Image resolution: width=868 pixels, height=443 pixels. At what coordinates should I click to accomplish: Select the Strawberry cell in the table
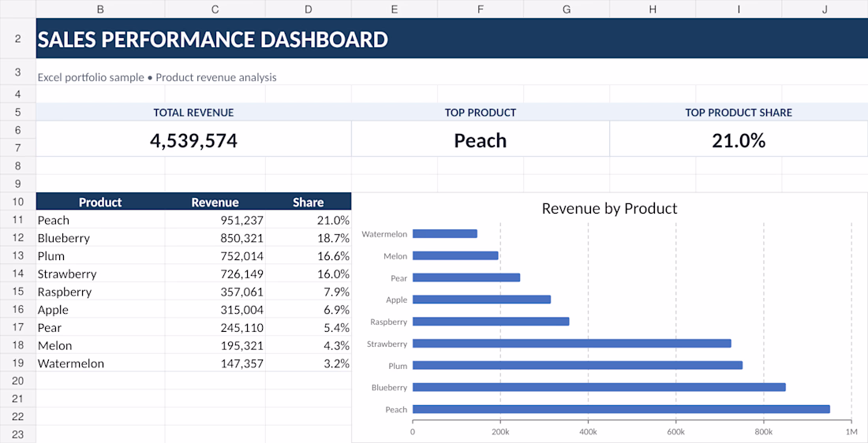point(100,274)
